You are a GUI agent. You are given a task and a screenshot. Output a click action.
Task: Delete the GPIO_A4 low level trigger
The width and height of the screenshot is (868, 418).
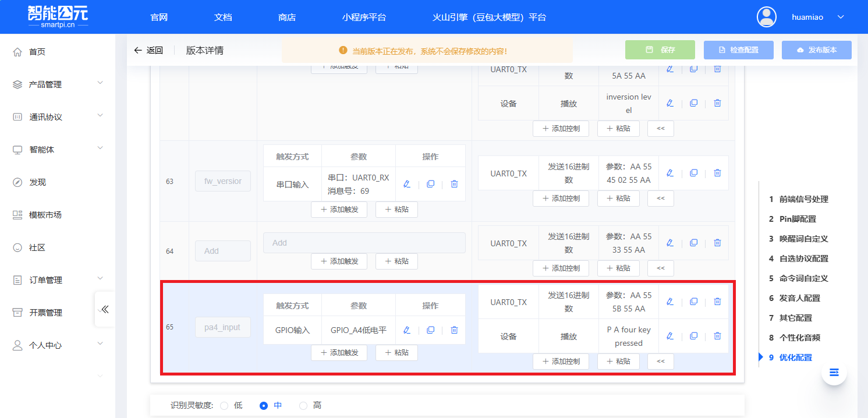[455, 330]
